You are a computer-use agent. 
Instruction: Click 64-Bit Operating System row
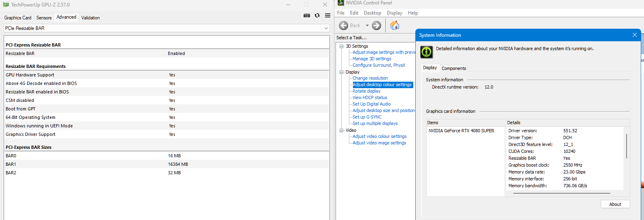click(166, 117)
